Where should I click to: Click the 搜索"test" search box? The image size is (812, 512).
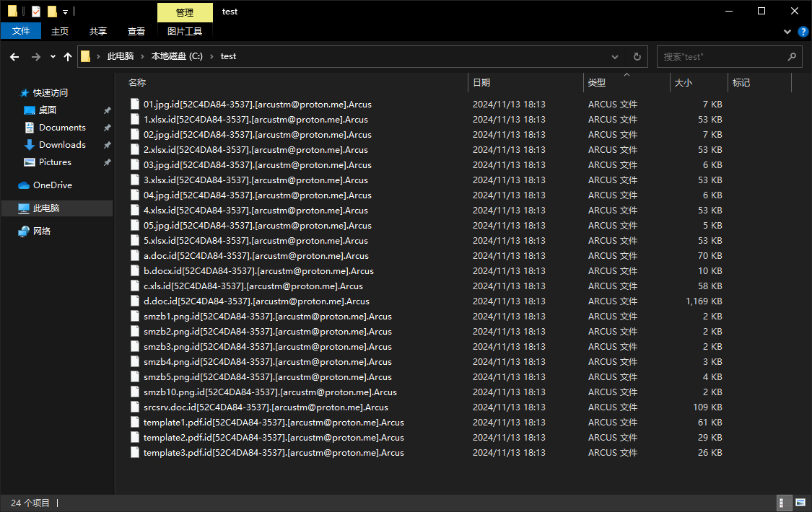click(724, 57)
